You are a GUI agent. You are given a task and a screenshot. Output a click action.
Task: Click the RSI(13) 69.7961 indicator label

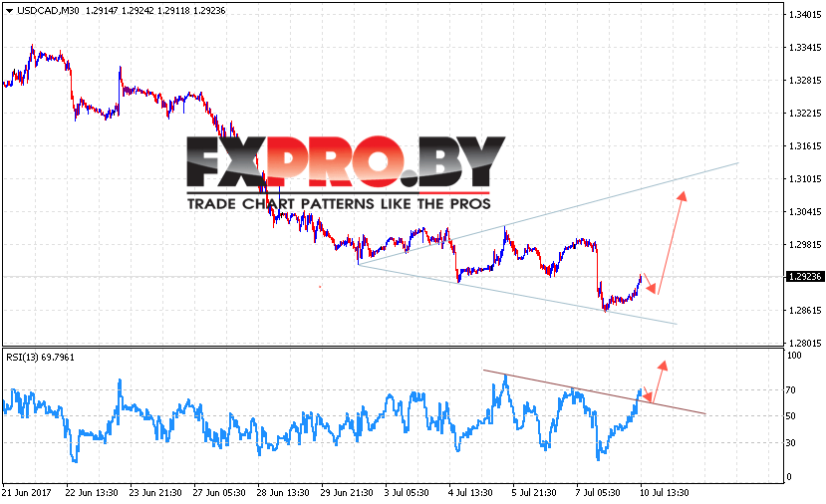click(40, 357)
